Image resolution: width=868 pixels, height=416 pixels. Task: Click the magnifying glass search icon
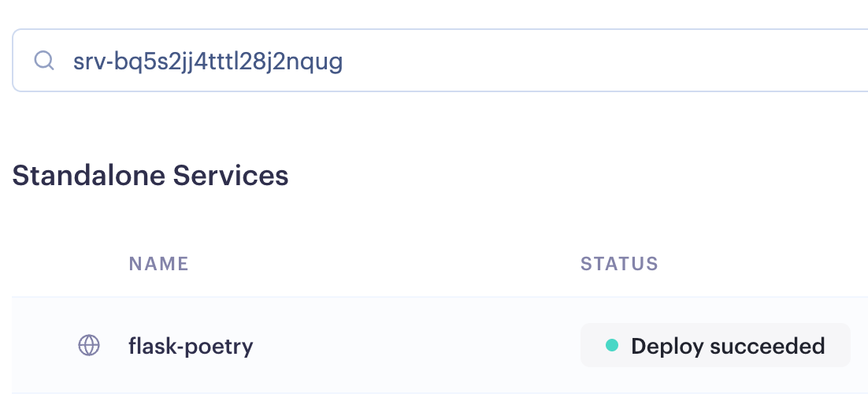pos(45,61)
